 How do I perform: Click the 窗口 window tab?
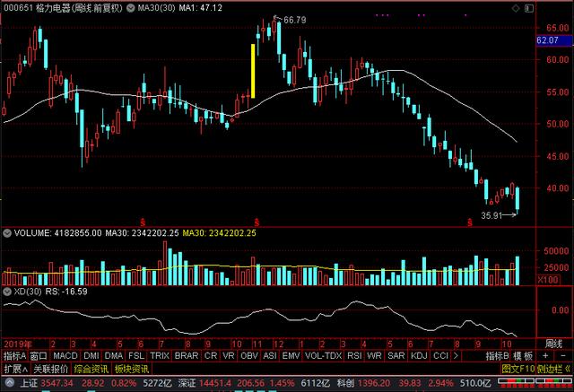click(x=39, y=355)
